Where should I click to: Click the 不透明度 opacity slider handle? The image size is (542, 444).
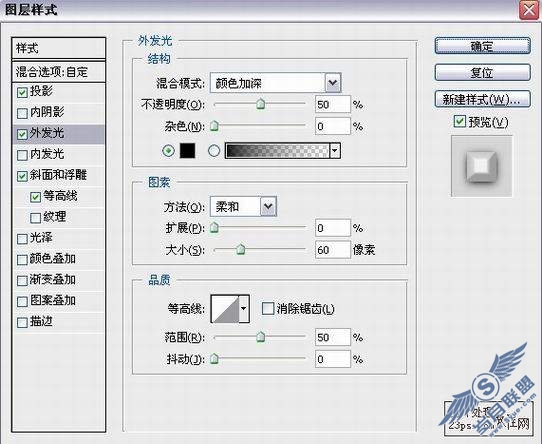261,104
